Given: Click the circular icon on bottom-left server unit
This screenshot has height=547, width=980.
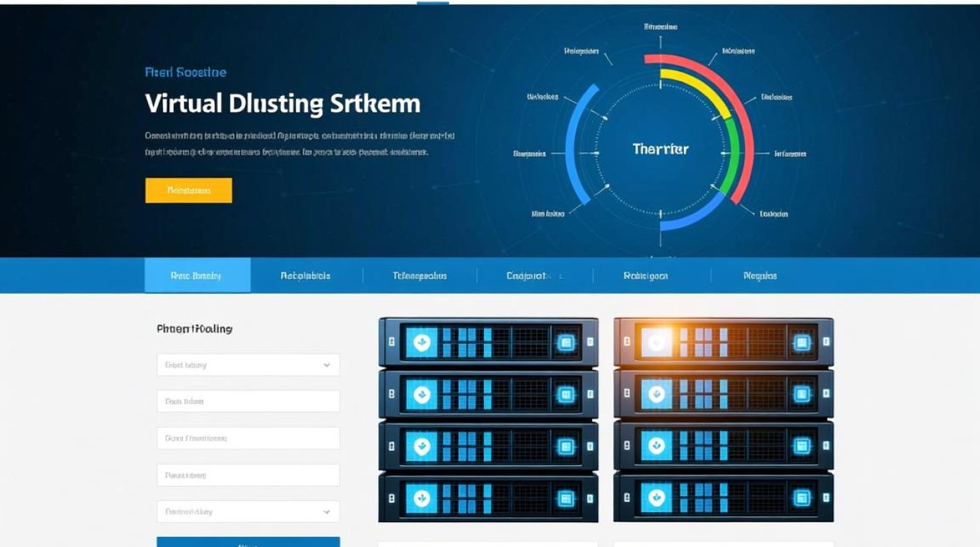Looking at the screenshot, I should (421, 498).
